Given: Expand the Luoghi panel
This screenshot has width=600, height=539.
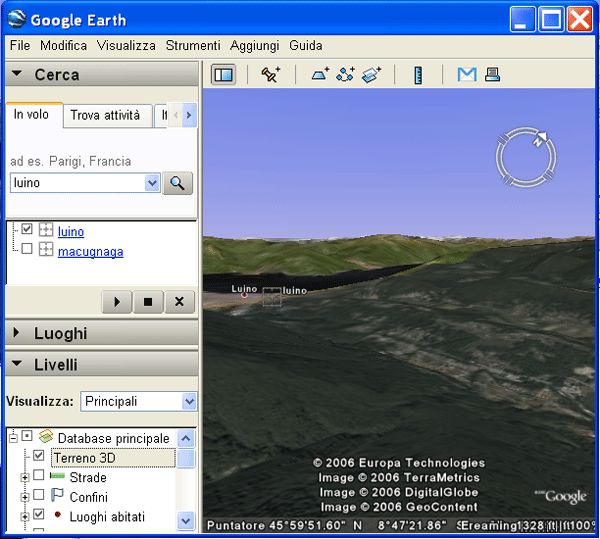Looking at the screenshot, I should 16,332.
